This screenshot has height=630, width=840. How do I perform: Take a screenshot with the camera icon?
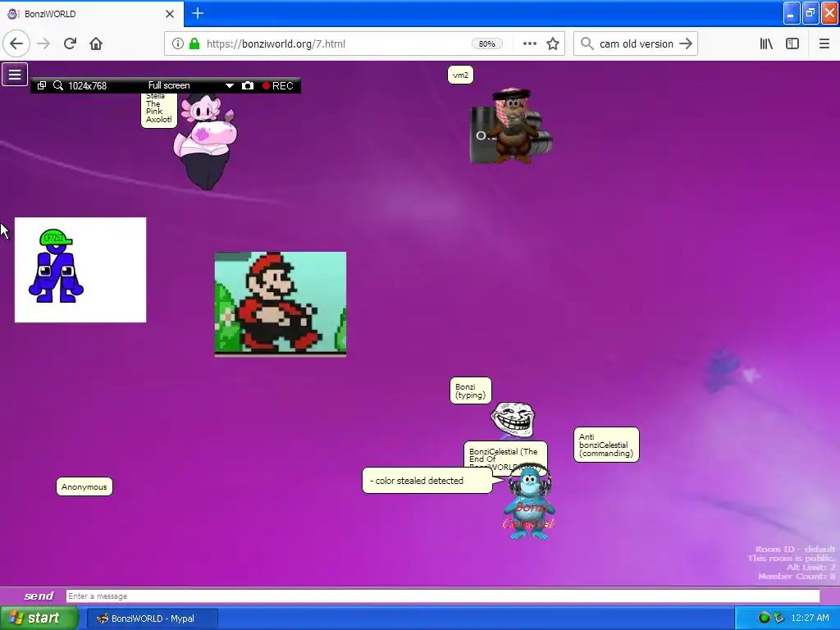coord(248,85)
